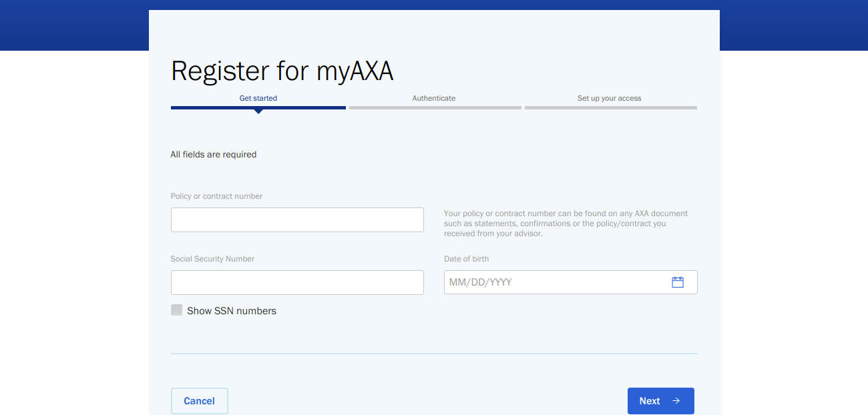Click the Social Security Number label
Image resolution: width=868 pixels, height=415 pixels.
pos(212,259)
